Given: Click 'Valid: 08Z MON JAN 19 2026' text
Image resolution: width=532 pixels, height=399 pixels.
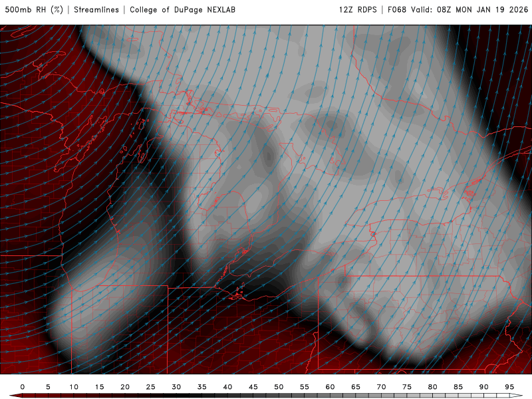Looking at the screenshot, I should [469, 10].
